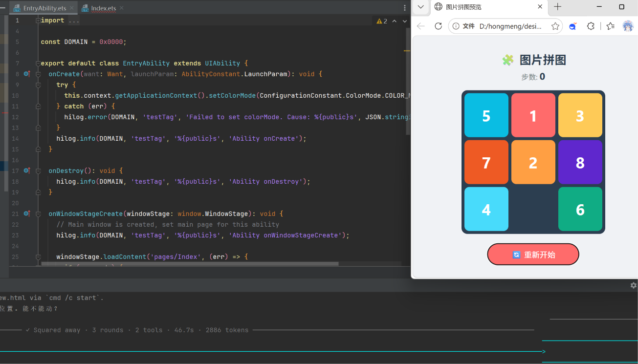Screen dimensions: 638x364
Task: Click the override gutter icon on line 8
Action: pyautogui.click(x=27, y=74)
